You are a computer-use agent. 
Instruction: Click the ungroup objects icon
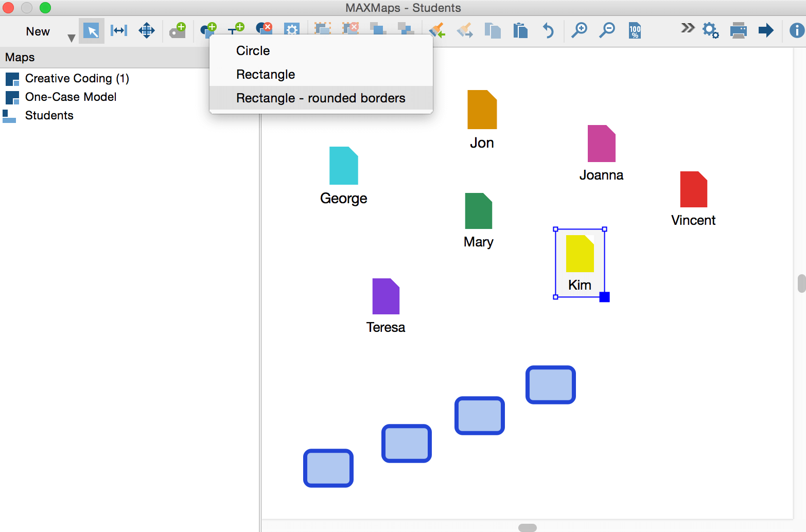pos(351,29)
